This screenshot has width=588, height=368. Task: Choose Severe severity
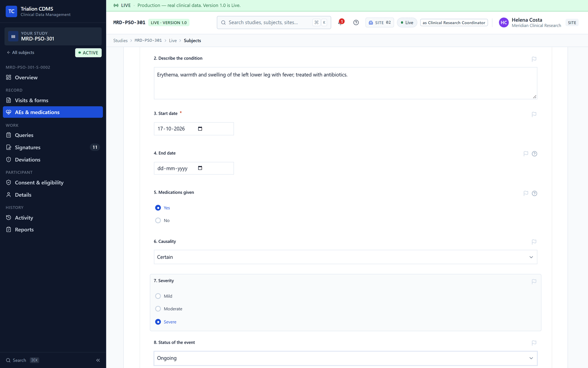tap(158, 322)
